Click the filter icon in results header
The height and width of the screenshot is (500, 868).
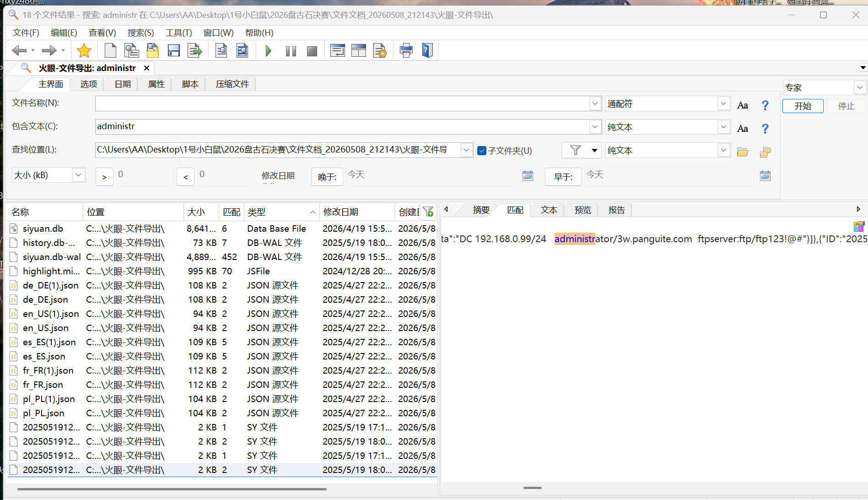pos(428,212)
